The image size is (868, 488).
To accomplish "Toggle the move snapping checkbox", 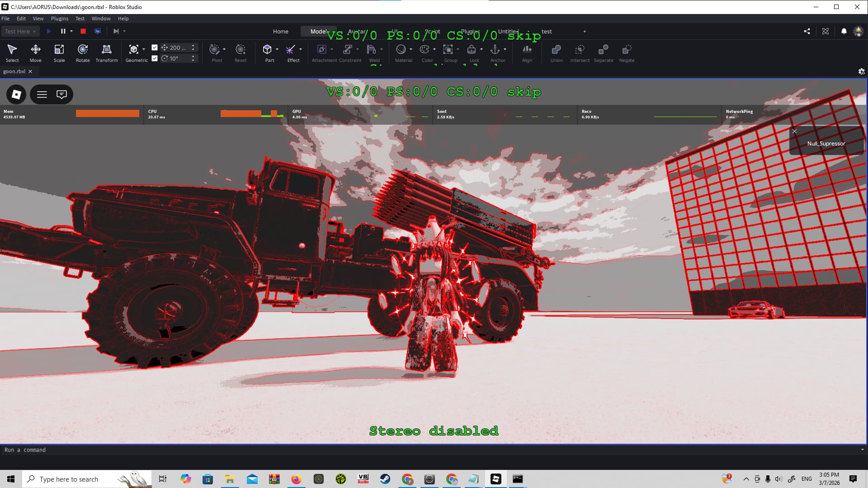I will tap(155, 47).
